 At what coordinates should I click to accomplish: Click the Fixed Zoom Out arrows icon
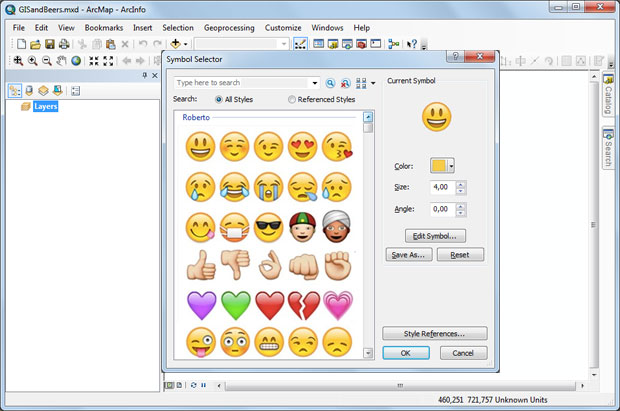pyautogui.click(x=108, y=61)
